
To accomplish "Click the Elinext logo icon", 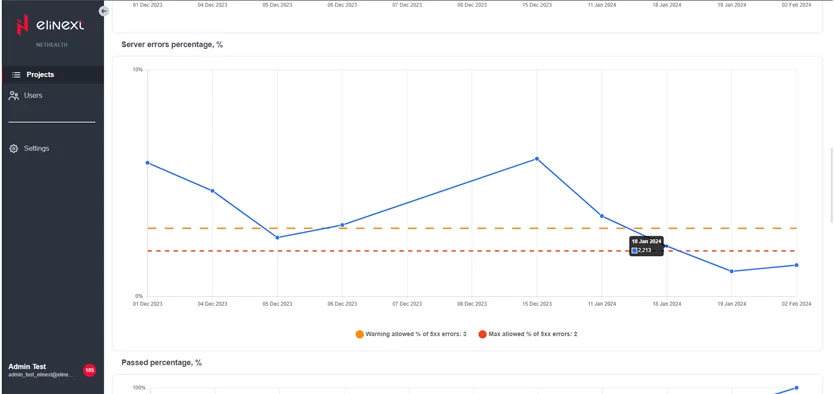I will tap(22, 25).
